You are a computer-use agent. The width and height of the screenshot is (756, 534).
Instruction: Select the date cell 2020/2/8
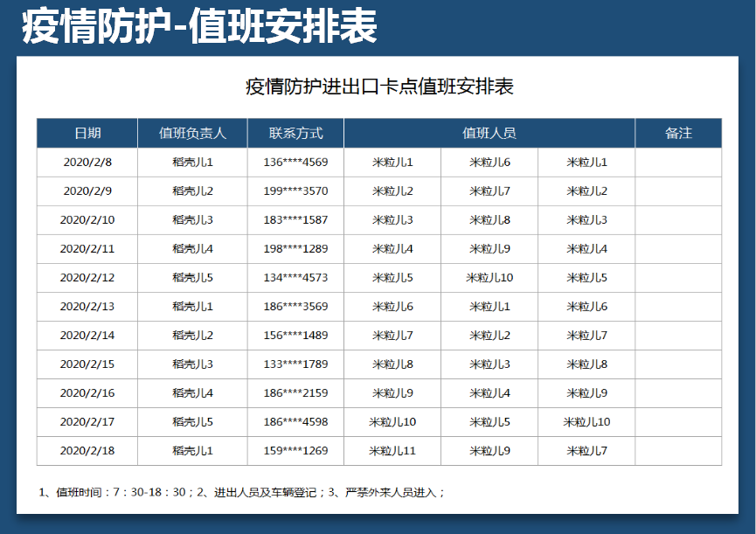click(x=86, y=162)
